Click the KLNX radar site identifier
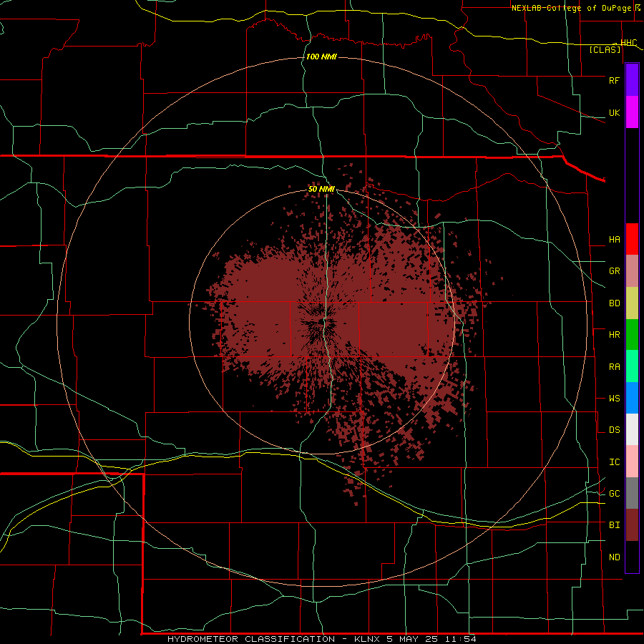Screen dimensions: 644x644 [367, 639]
